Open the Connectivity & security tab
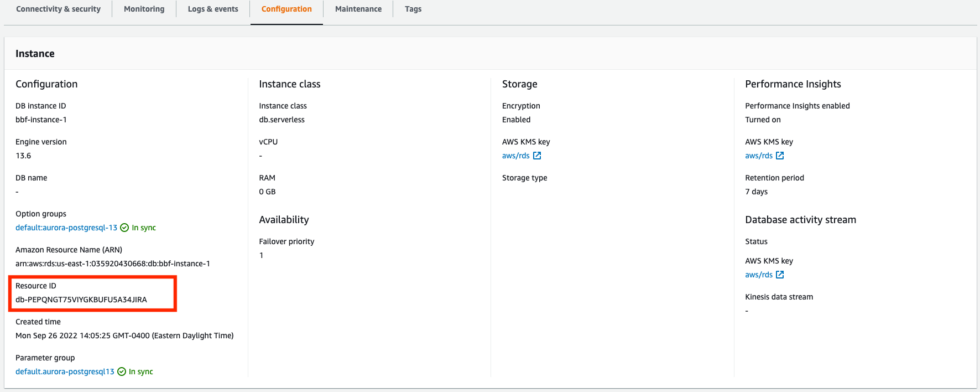Image resolution: width=980 pixels, height=392 pixels. point(58,9)
